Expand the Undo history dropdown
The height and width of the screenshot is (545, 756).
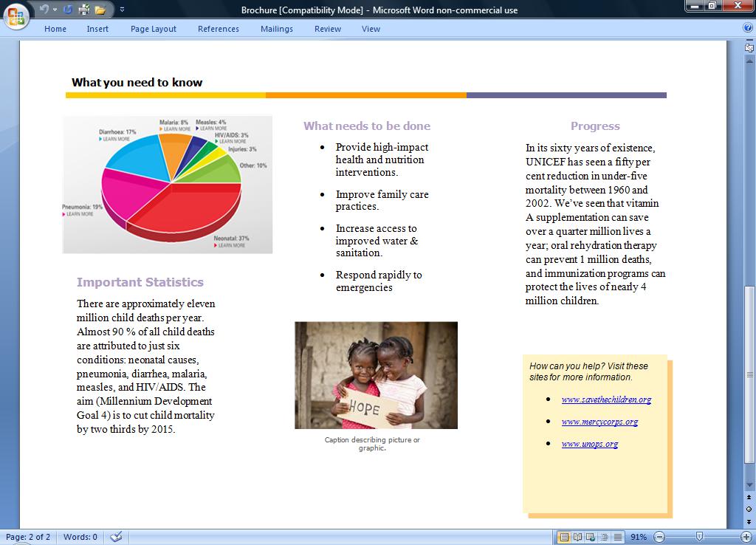(x=55, y=10)
